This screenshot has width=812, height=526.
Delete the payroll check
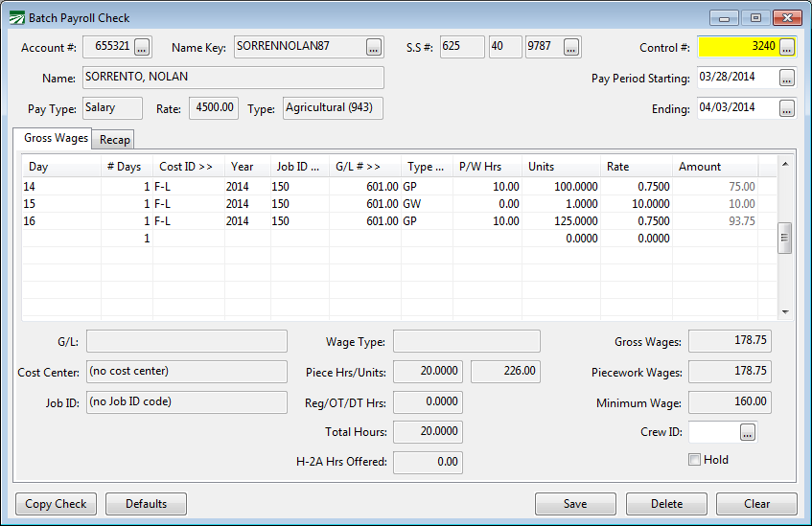pos(666,504)
